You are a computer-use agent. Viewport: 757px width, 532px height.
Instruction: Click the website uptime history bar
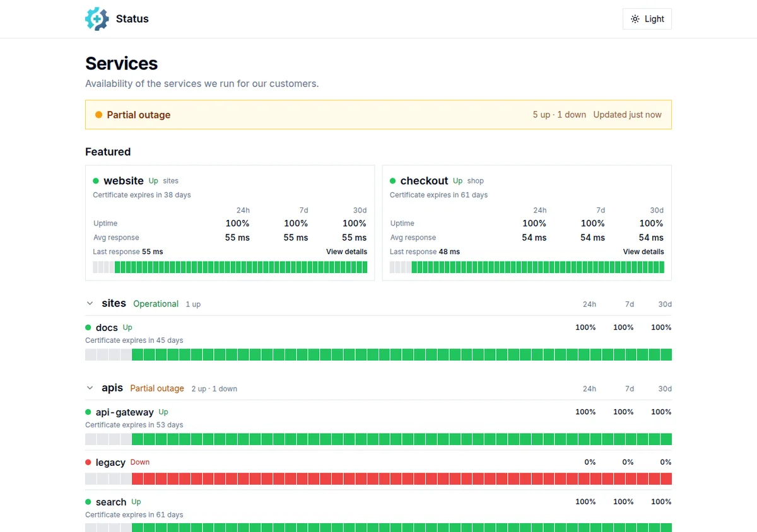(x=230, y=267)
